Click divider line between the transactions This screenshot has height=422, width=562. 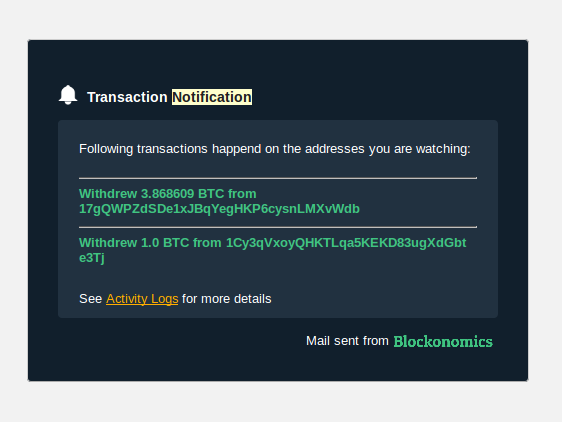point(278,227)
